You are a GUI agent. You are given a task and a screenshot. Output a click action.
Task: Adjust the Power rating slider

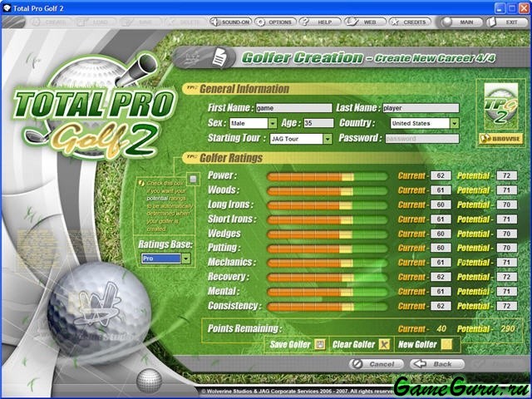tap(327, 176)
